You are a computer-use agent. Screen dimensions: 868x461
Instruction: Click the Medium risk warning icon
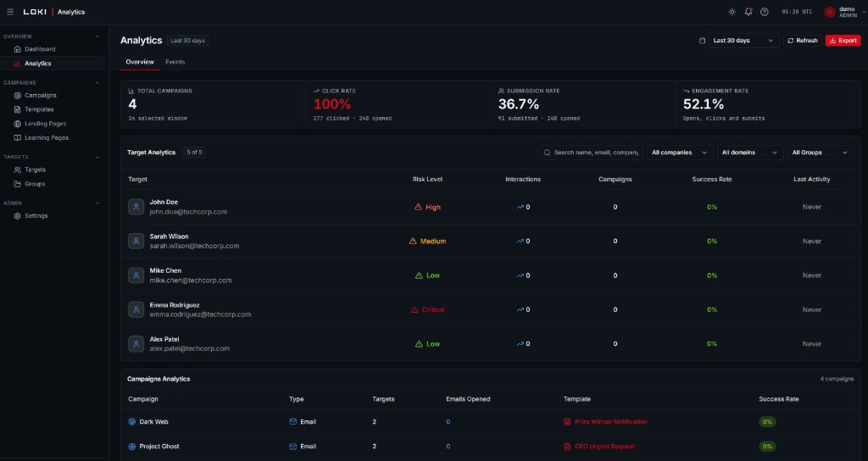coord(413,242)
